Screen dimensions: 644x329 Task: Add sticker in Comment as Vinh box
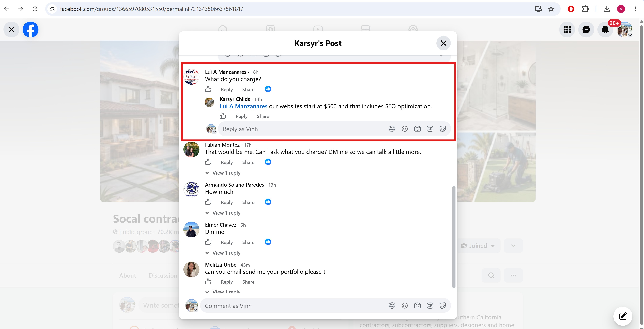443,306
